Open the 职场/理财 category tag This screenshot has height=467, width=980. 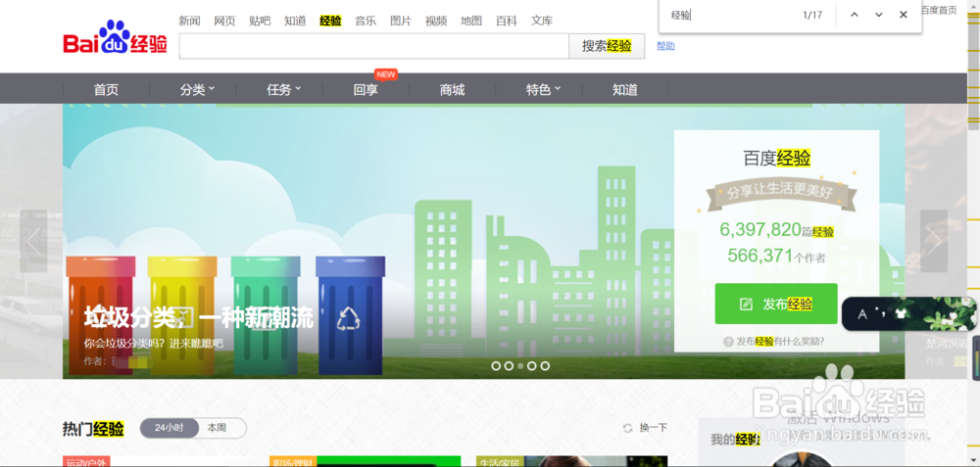tap(293, 463)
